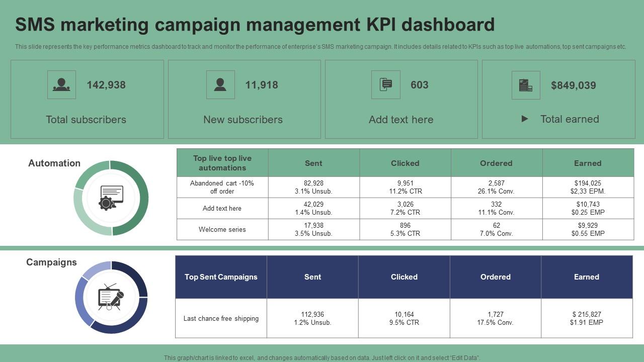
Task: Click the Campaigns section heading
Action: coord(51,262)
